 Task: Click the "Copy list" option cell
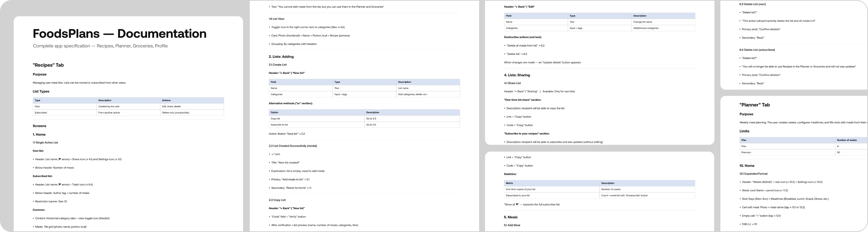(x=317, y=119)
